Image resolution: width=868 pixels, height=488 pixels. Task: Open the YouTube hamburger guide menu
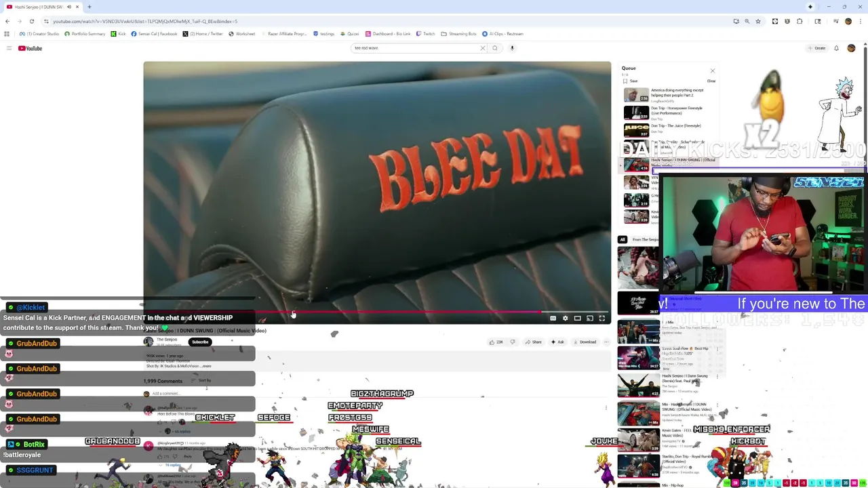click(9, 48)
